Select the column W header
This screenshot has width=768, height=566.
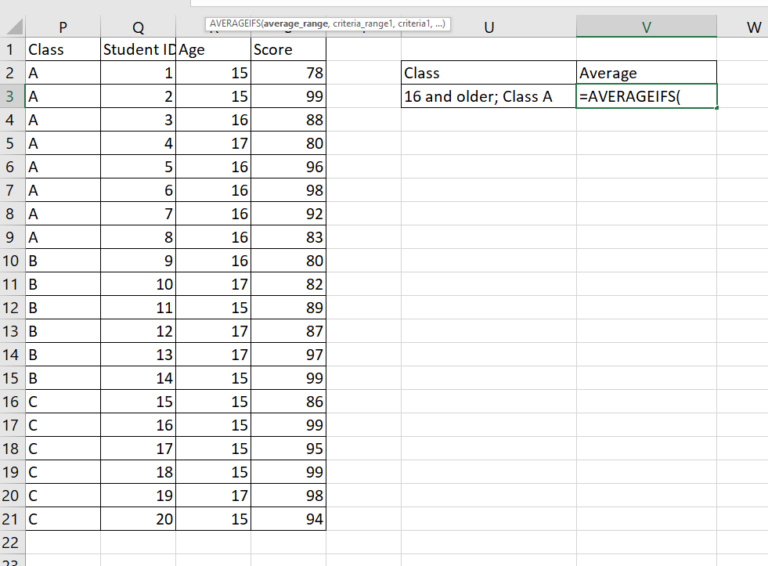(753, 27)
